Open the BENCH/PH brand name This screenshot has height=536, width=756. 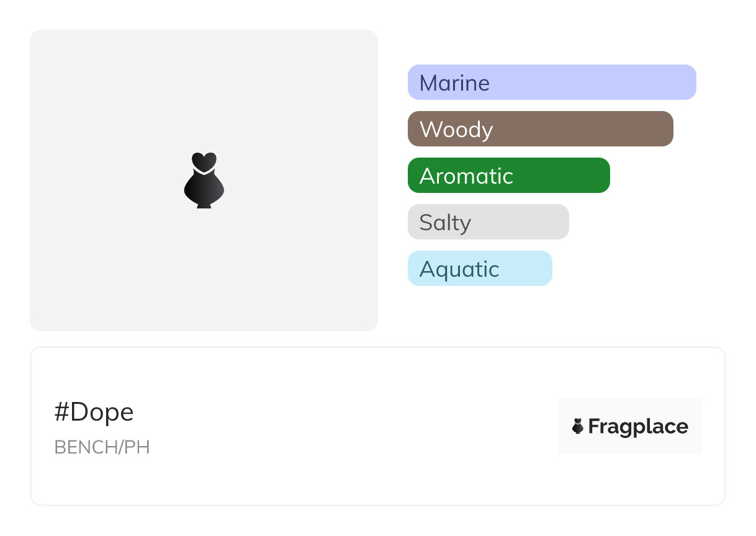tap(102, 447)
